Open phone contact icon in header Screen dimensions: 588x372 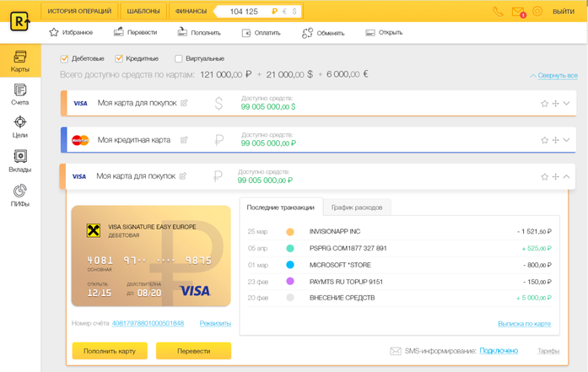click(498, 12)
